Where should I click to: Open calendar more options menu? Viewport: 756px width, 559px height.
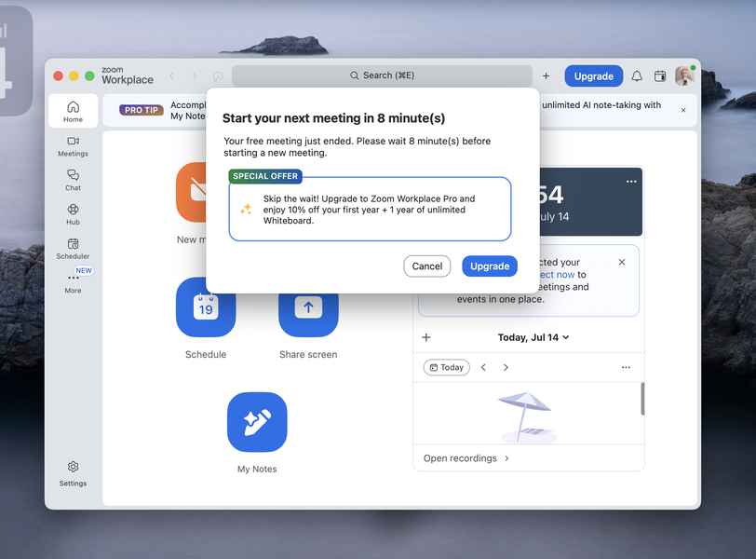click(x=626, y=367)
